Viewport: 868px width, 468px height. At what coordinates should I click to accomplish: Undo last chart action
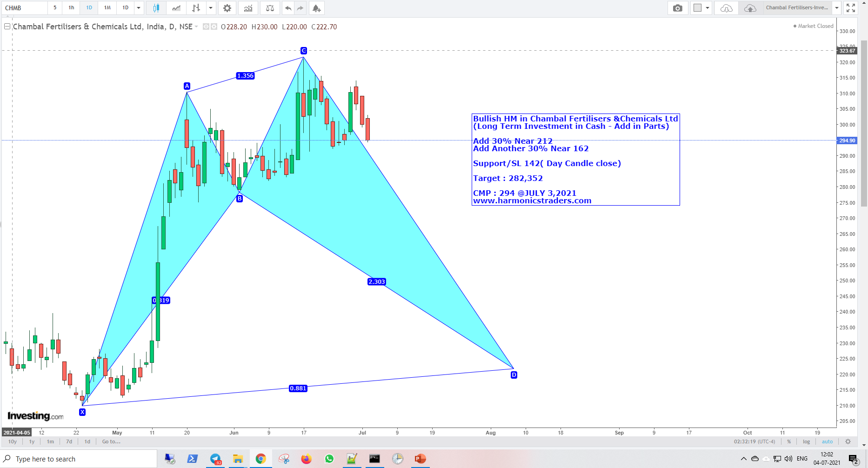(288, 8)
